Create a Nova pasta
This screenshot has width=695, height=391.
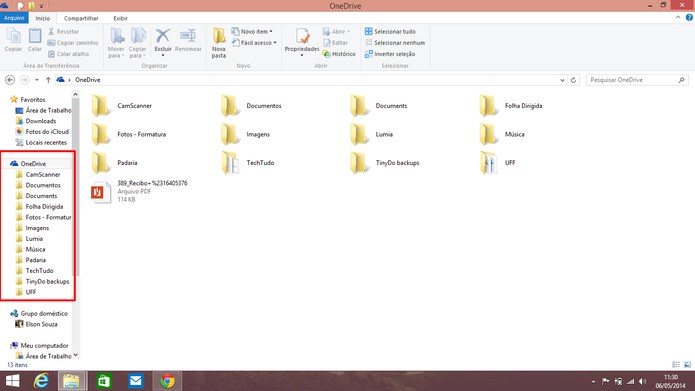pos(219,43)
